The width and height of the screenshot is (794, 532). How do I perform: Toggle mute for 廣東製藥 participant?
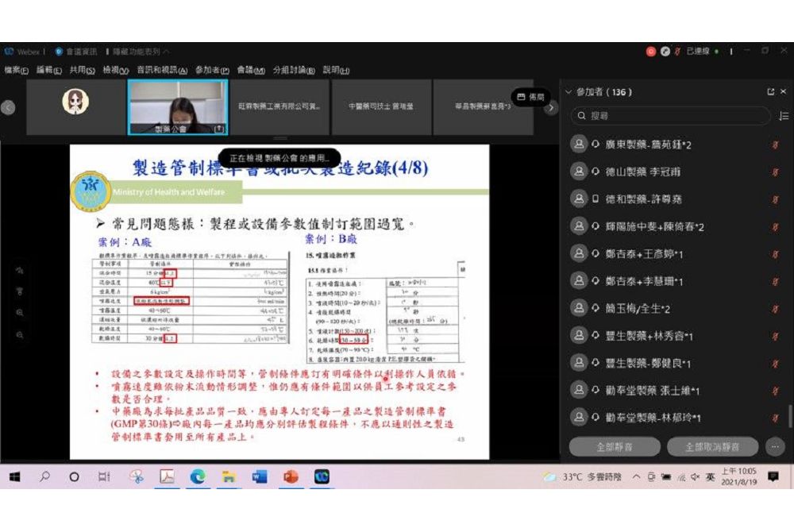click(x=775, y=145)
